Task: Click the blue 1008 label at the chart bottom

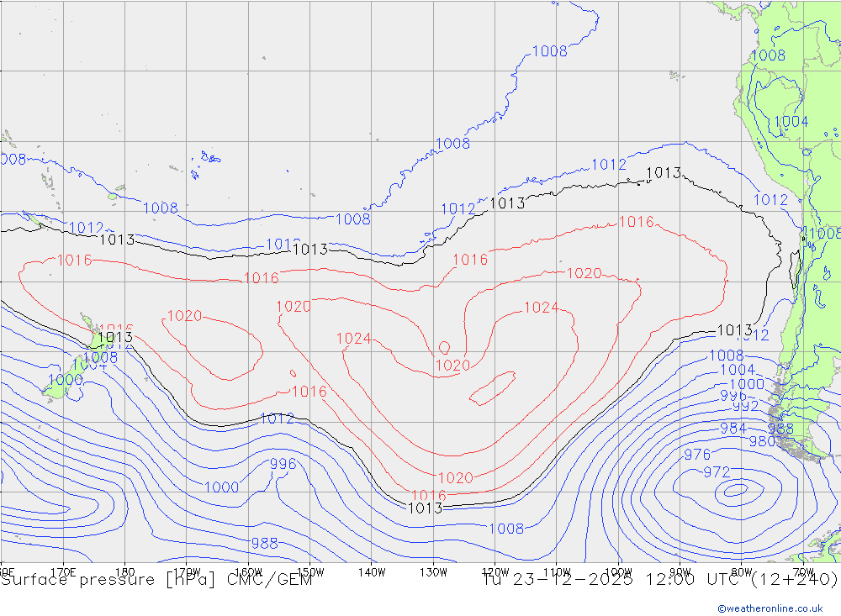Action: point(506,529)
